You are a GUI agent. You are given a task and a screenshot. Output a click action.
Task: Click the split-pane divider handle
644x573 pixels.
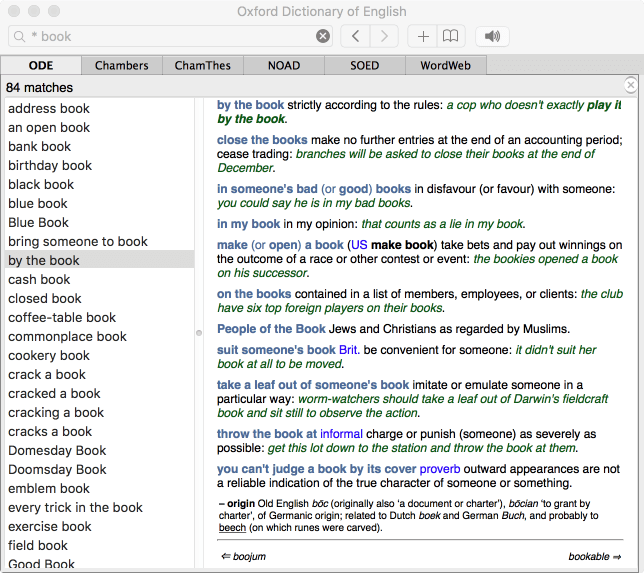pyautogui.click(x=199, y=333)
